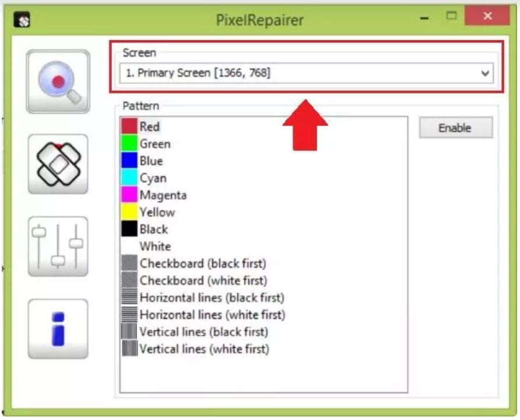Click the Horizontal lines (black first) icon
This screenshot has width=520, height=420.
tap(129, 297)
